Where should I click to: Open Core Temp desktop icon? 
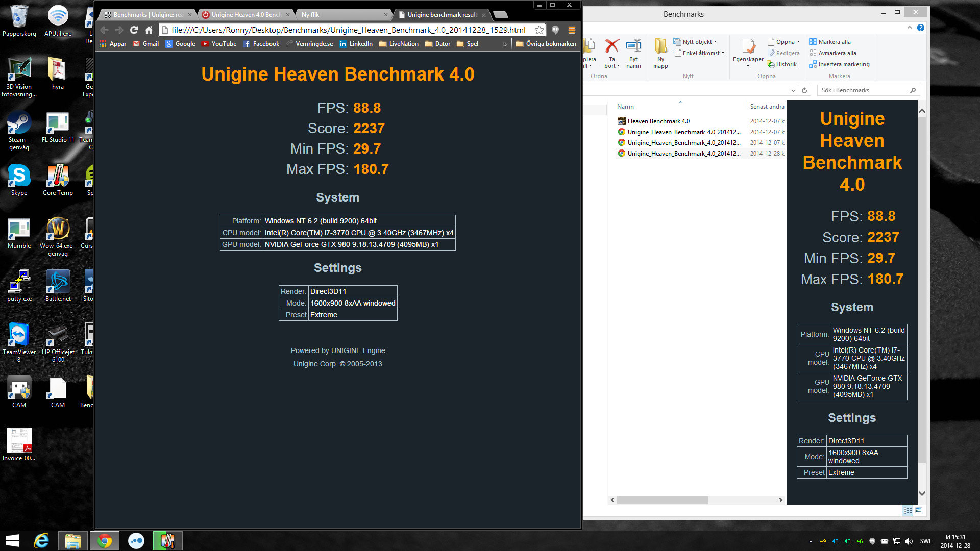point(58,181)
